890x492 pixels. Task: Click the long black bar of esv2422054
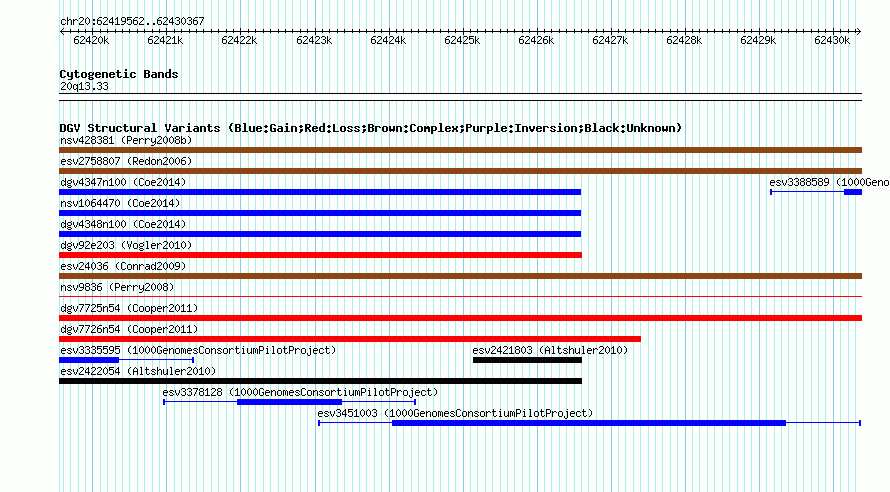pos(321,381)
